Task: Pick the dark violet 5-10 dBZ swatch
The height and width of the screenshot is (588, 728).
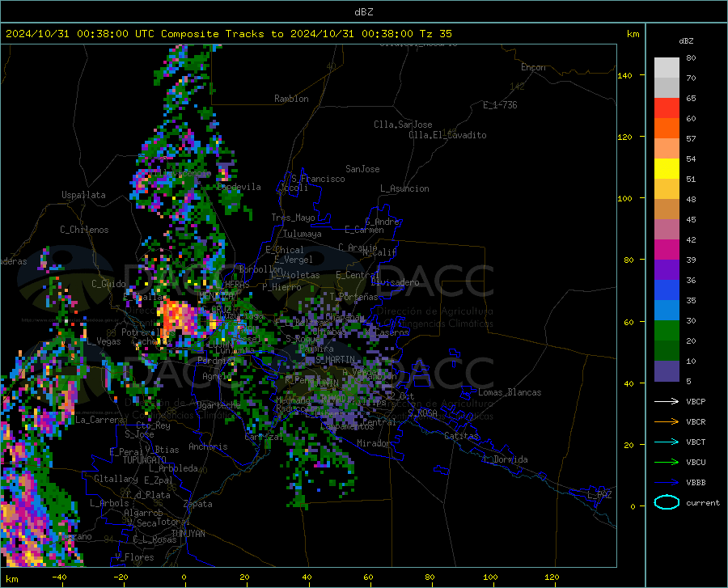Action: [x=667, y=370]
